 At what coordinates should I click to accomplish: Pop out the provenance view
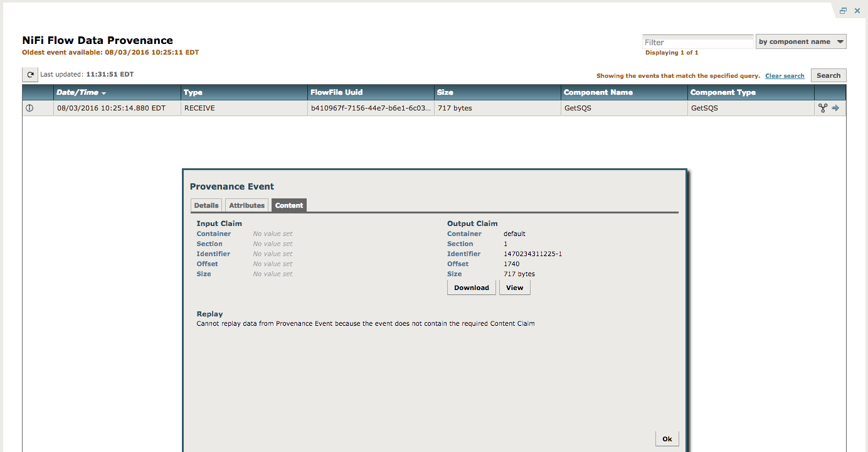click(x=842, y=10)
